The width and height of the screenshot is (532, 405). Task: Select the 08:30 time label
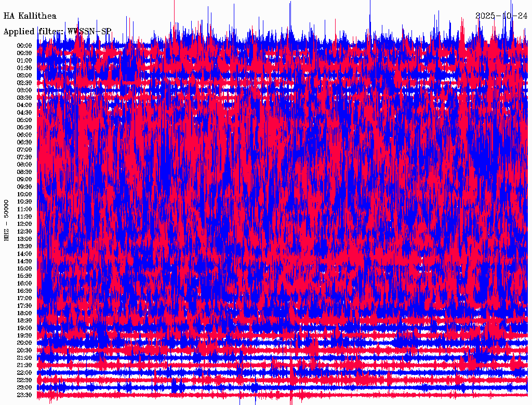tap(24, 172)
